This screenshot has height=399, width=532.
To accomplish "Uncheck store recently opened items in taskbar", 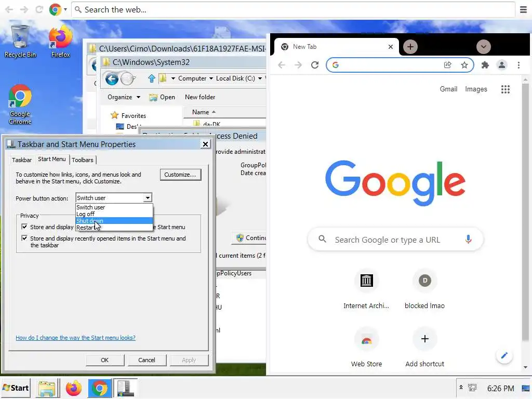I will pos(24,238).
